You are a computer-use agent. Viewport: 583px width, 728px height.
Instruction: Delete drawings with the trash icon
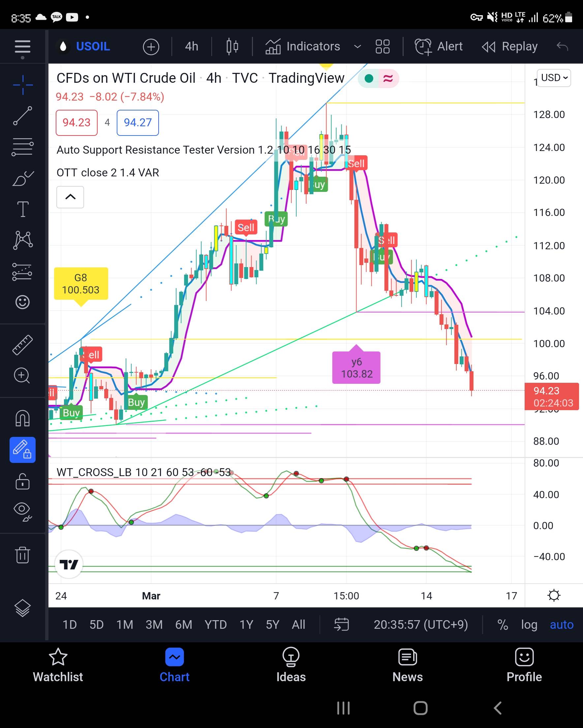click(x=23, y=555)
